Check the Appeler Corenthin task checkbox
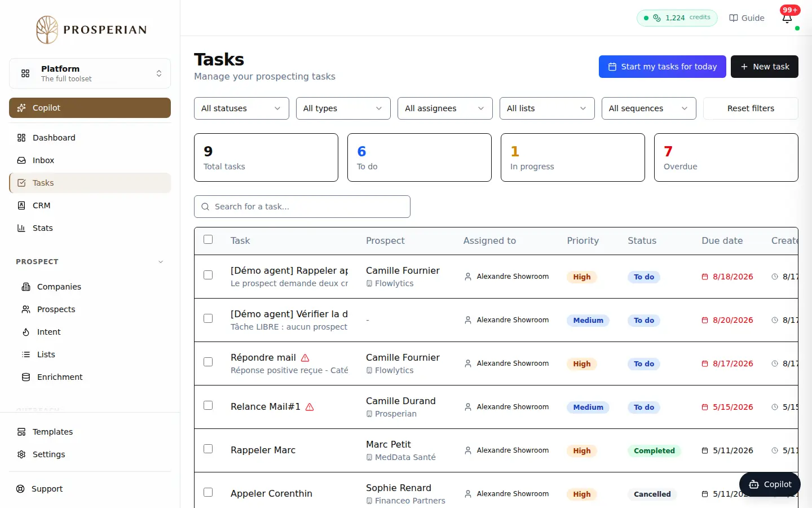Screen dimensions: 812x508 coord(208,492)
